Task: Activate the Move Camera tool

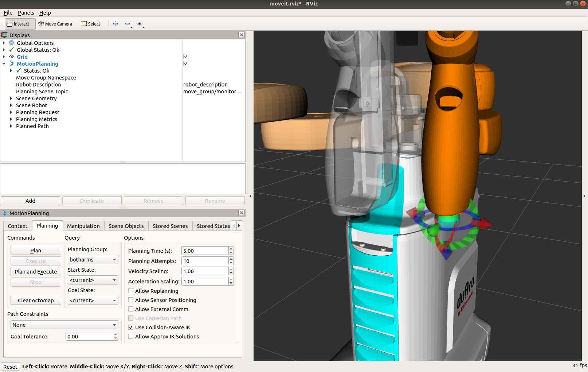Action: 55,24
